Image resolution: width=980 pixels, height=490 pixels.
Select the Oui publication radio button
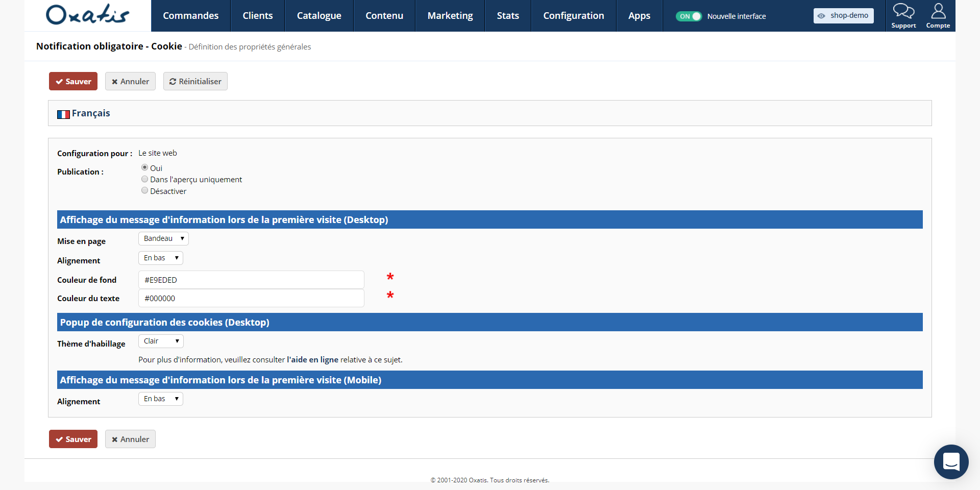click(145, 167)
